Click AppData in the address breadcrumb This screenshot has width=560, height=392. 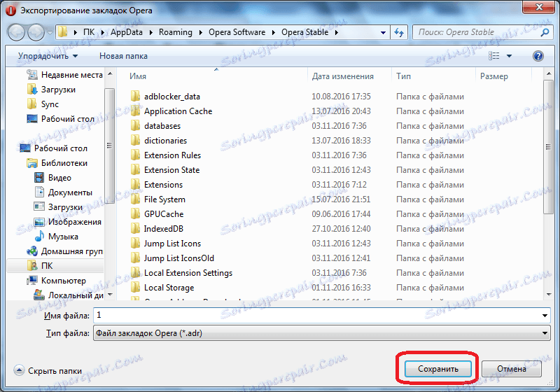127,32
